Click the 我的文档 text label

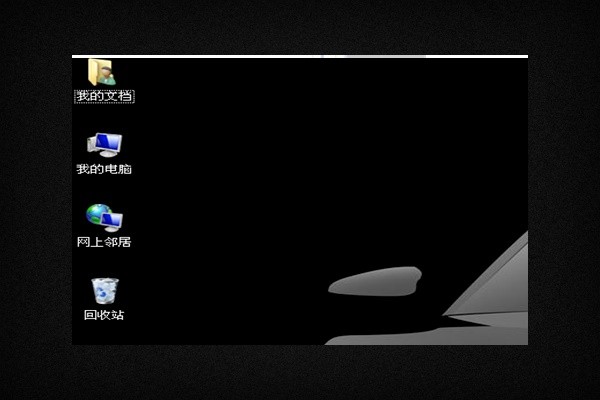[x=104, y=96]
